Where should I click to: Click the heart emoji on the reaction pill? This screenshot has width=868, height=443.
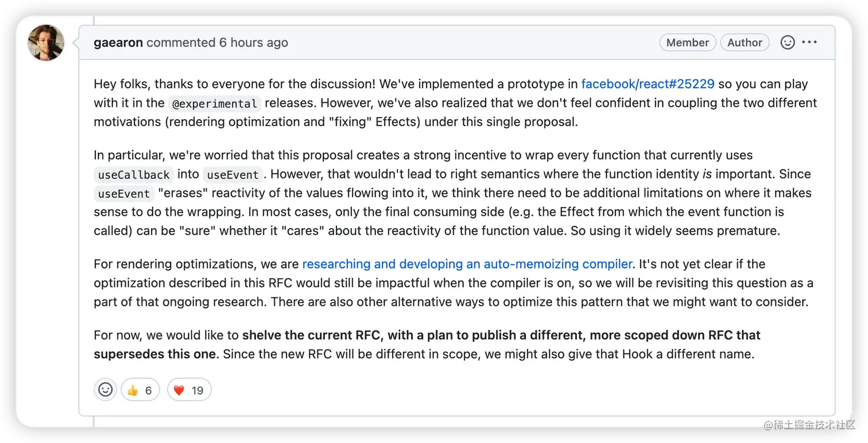tap(180, 390)
